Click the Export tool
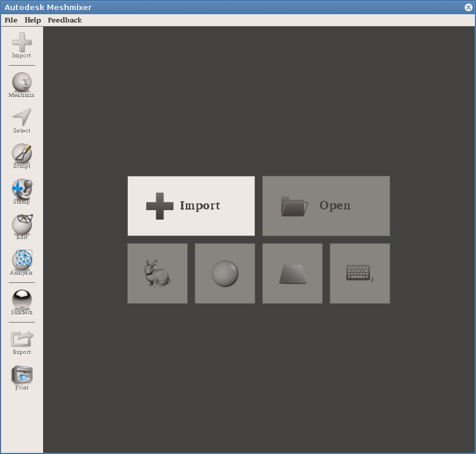The height and width of the screenshot is (454, 476). click(x=21, y=342)
